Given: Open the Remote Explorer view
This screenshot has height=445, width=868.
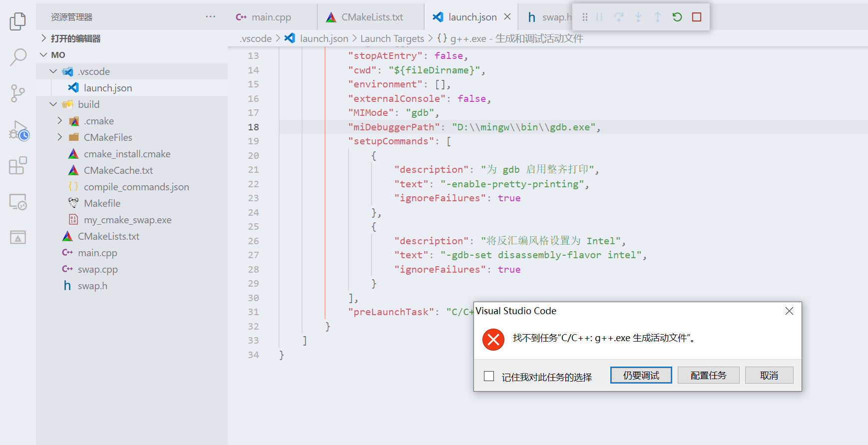Looking at the screenshot, I should point(18,202).
